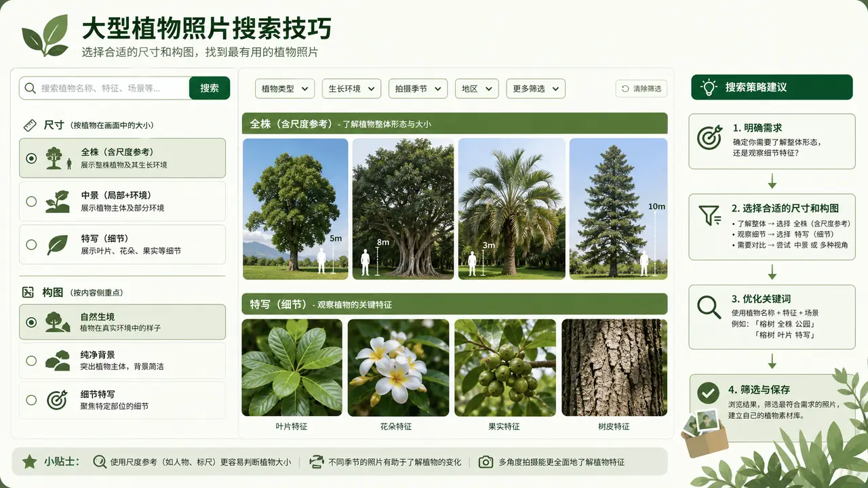
Task: Open the 10m conifer tree photo
Action: [x=618, y=209]
